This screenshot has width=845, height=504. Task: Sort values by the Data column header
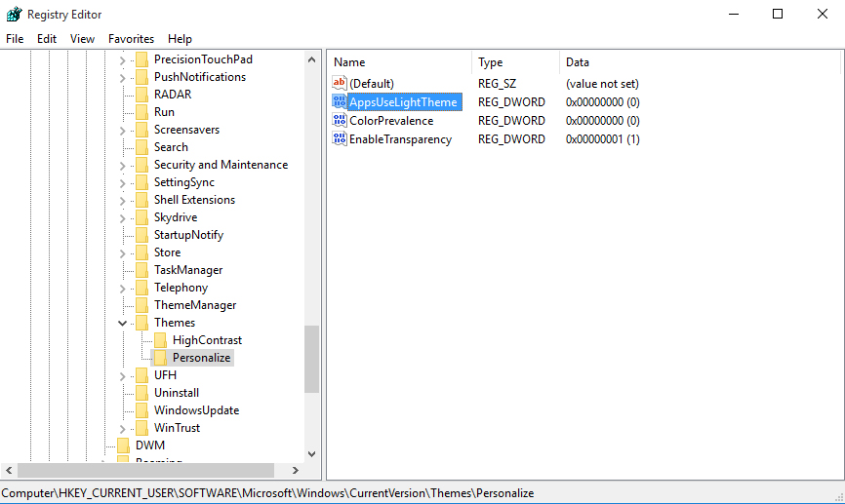pos(700,62)
